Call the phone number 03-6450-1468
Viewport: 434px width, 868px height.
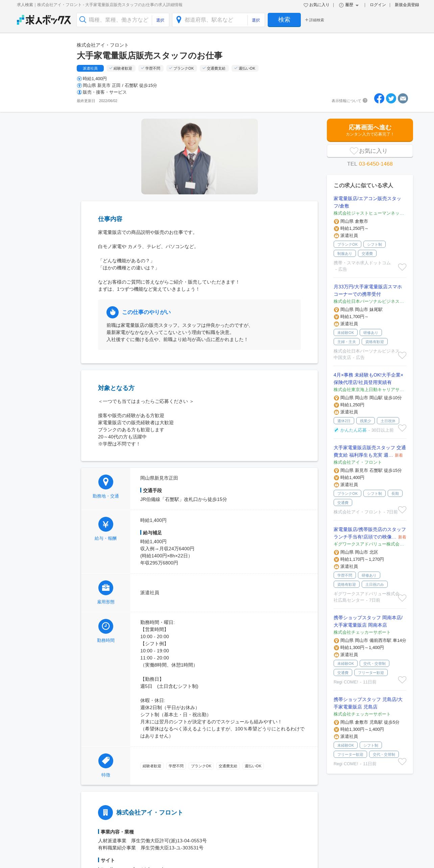pos(376,164)
